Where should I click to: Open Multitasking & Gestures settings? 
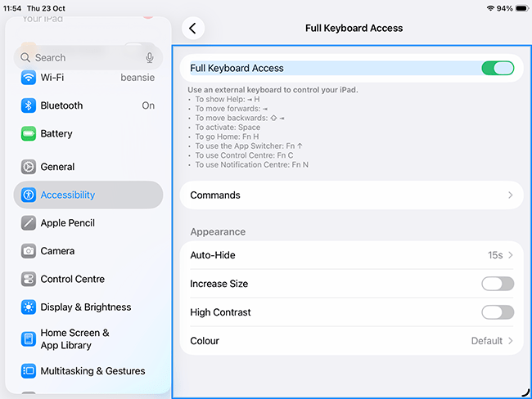92,371
